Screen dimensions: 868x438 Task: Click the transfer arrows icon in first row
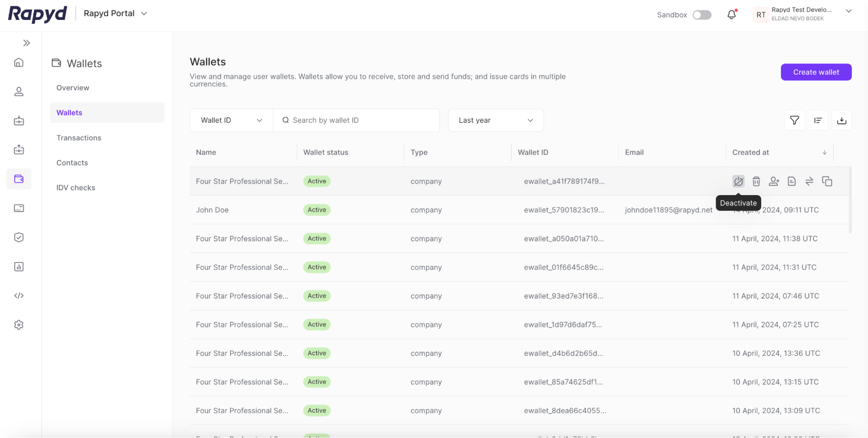pyautogui.click(x=809, y=181)
